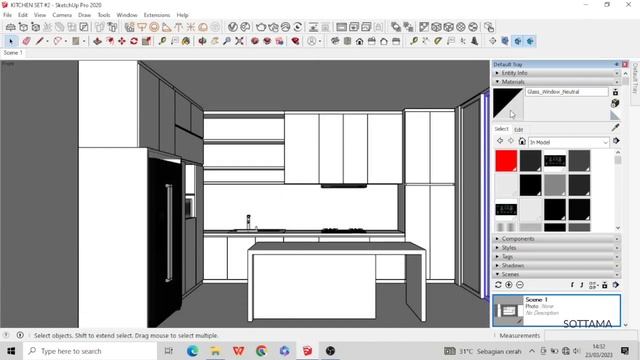This screenshot has height=360, width=640.
Task: Click the status bar instructor info icon
Action: tap(20, 335)
